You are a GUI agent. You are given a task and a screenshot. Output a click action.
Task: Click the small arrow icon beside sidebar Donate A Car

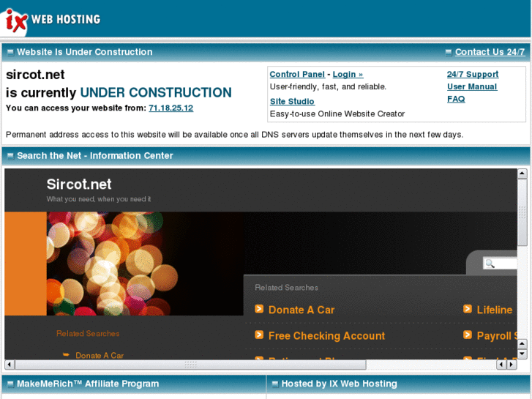tap(66, 355)
